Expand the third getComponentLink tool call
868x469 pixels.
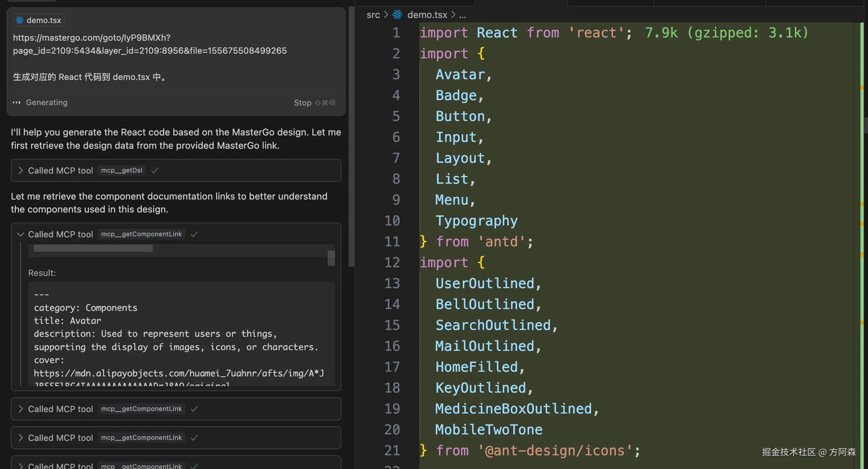(x=21, y=438)
